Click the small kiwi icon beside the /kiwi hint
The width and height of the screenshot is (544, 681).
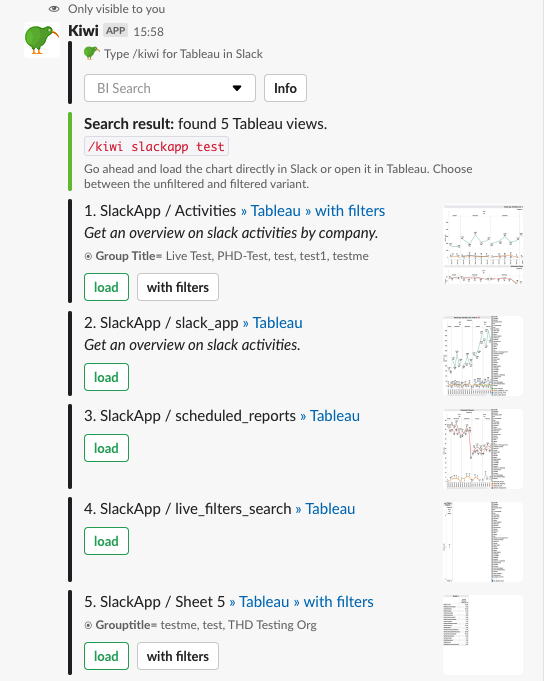pos(92,53)
